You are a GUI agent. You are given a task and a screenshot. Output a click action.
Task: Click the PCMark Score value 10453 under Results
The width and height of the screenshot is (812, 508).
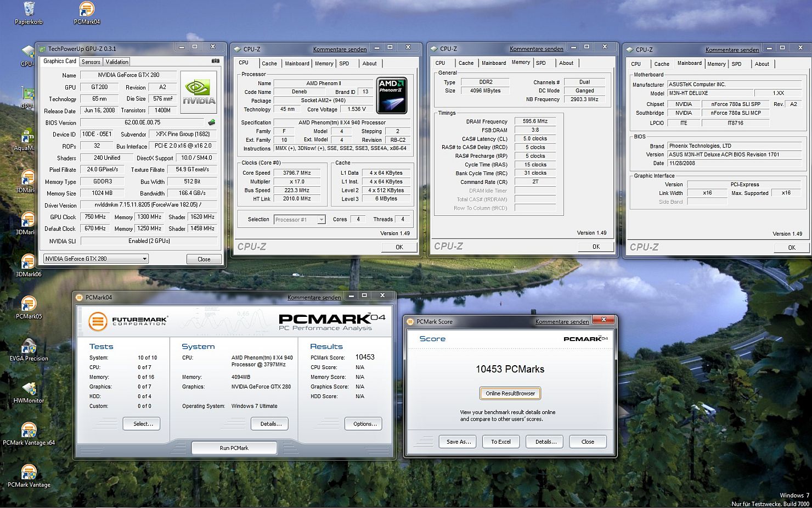click(365, 357)
